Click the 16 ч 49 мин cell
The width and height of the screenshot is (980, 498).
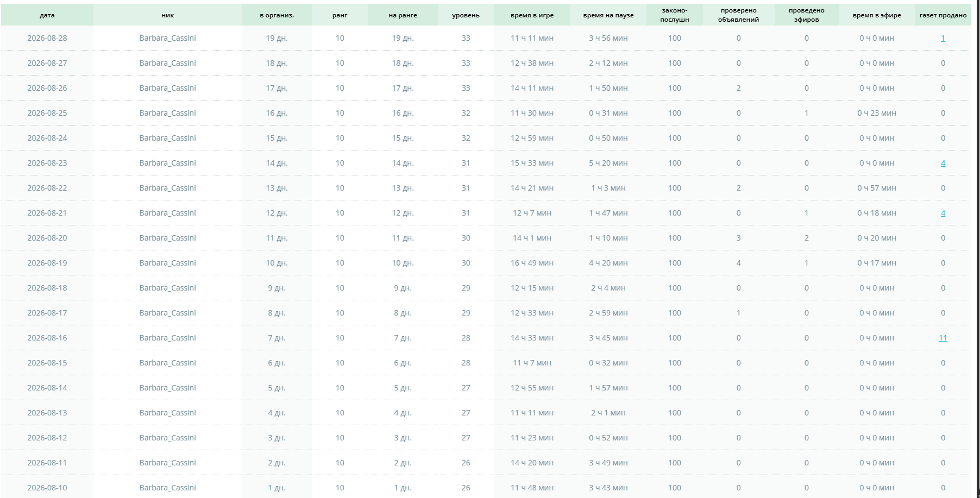click(x=532, y=263)
